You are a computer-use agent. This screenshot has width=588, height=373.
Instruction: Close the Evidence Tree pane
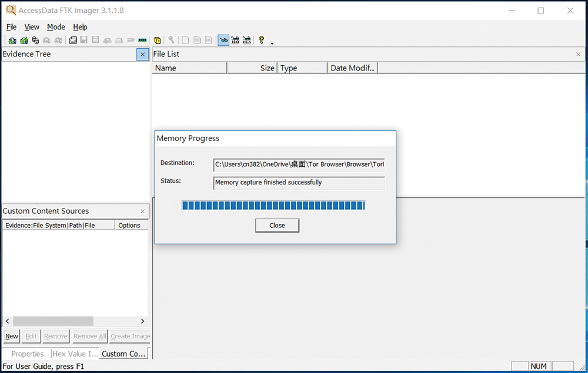pyautogui.click(x=142, y=55)
